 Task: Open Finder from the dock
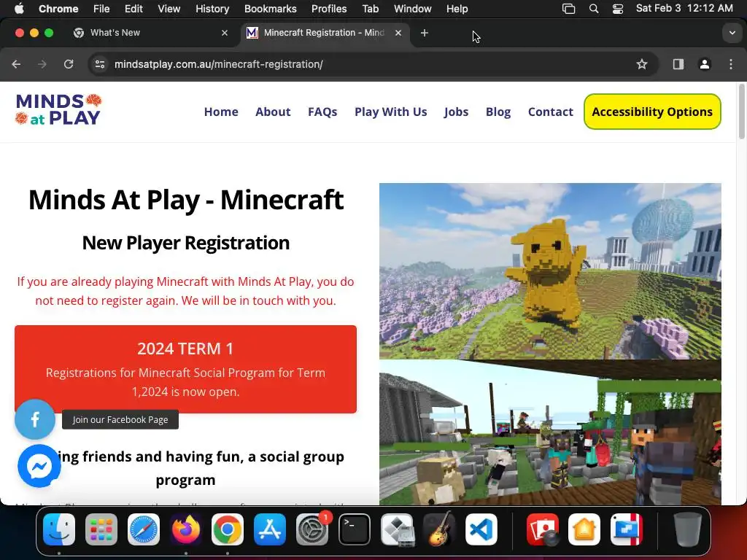click(59, 529)
